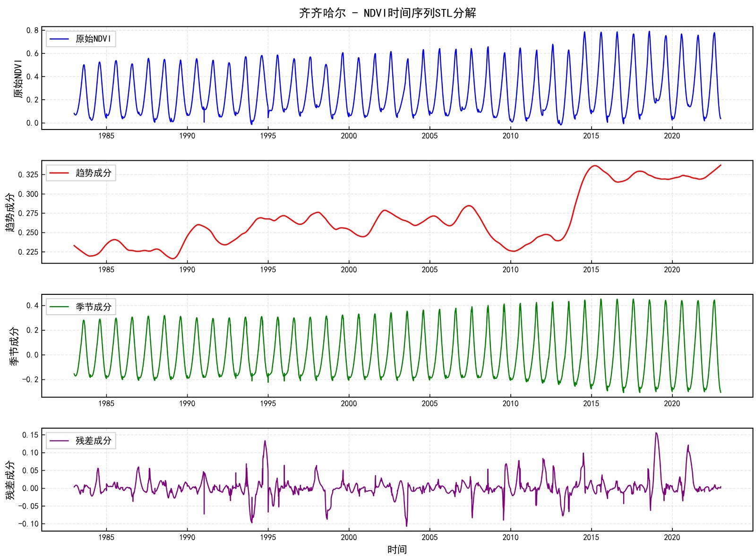Select the 季节成分 legend text label
Image resolution: width=756 pixels, height=559 pixels.
93,307
